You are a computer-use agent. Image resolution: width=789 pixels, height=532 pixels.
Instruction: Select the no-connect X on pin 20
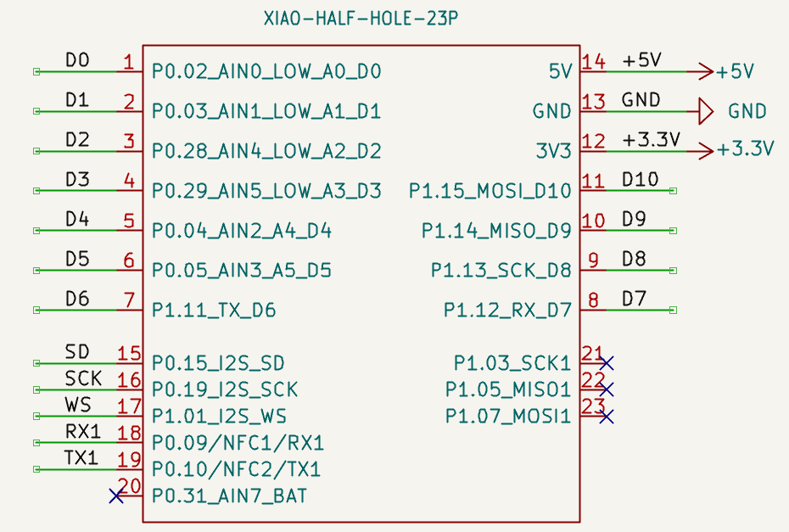coord(116,496)
